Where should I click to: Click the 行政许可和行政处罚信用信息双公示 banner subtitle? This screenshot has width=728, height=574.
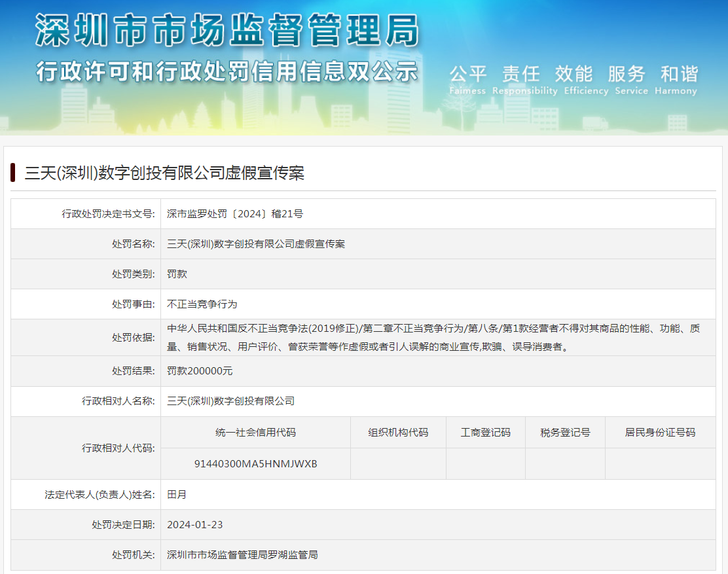[227, 71]
